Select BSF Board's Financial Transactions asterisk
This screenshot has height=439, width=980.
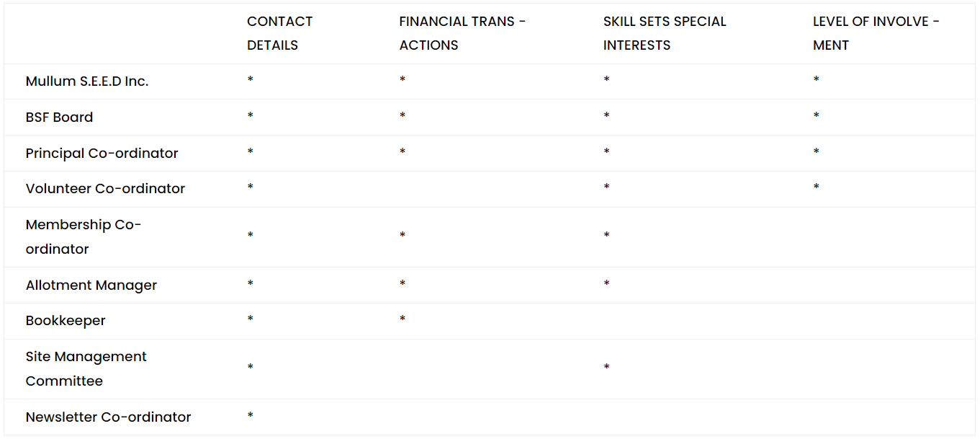403,116
